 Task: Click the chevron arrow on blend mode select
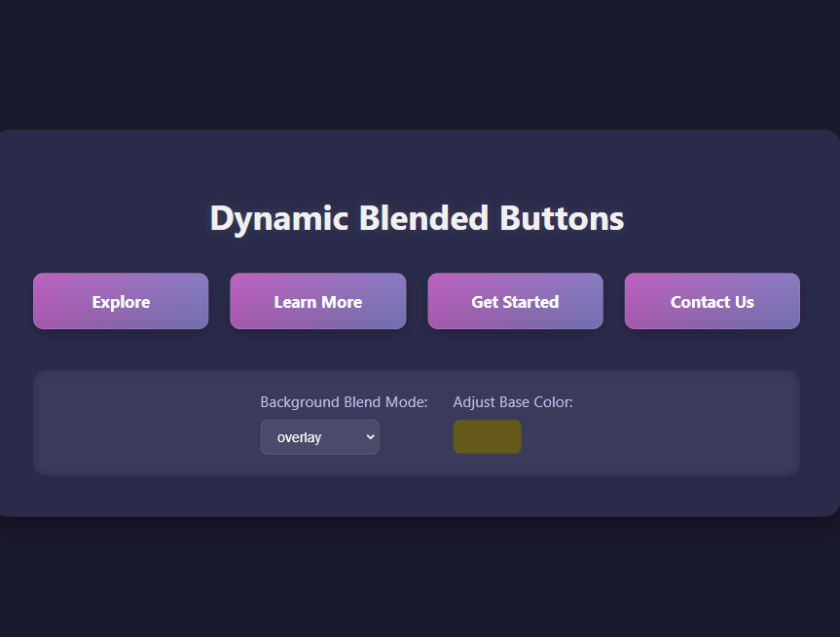pyautogui.click(x=369, y=437)
